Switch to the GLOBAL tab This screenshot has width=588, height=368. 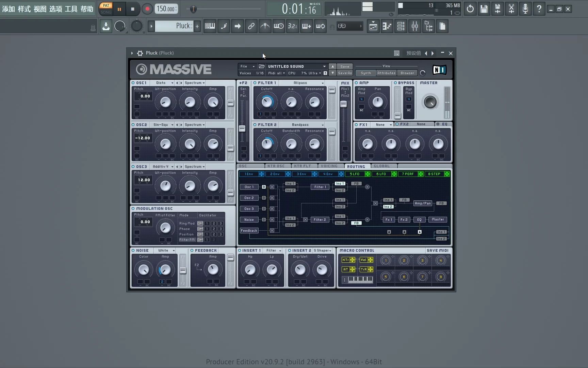point(382,166)
